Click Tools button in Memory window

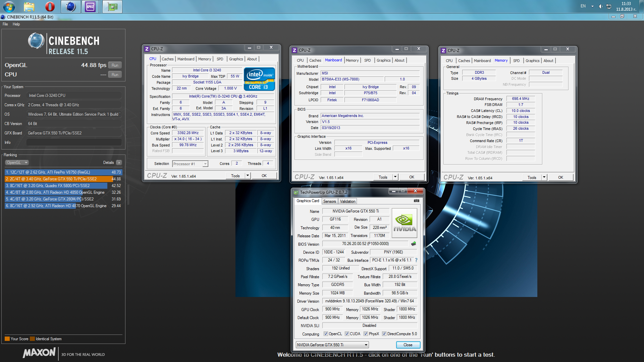pyautogui.click(x=532, y=177)
